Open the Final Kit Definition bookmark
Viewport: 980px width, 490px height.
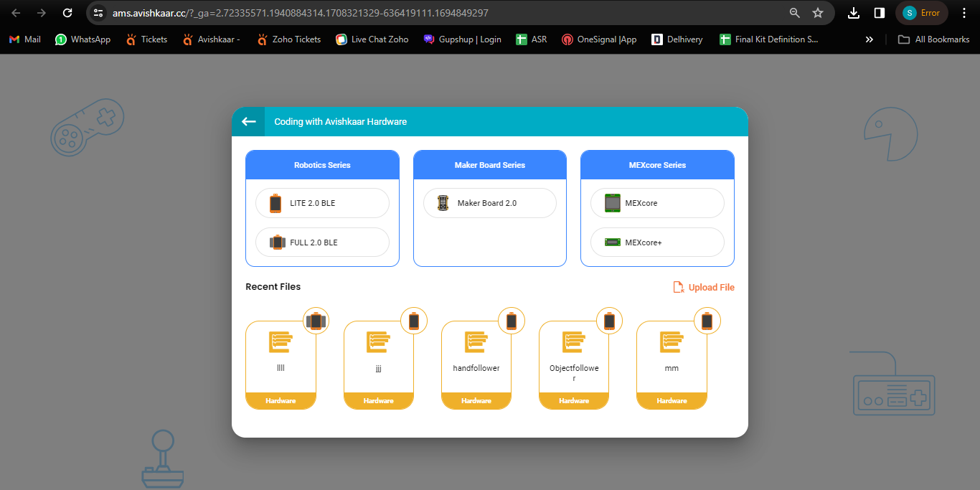pyautogui.click(x=769, y=39)
